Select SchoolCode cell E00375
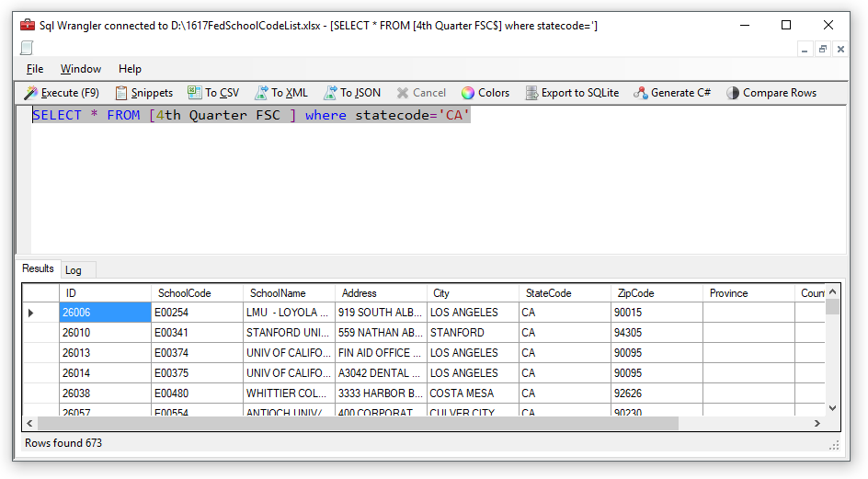This screenshot has height=479, width=868. pyautogui.click(x=197, y=372)
